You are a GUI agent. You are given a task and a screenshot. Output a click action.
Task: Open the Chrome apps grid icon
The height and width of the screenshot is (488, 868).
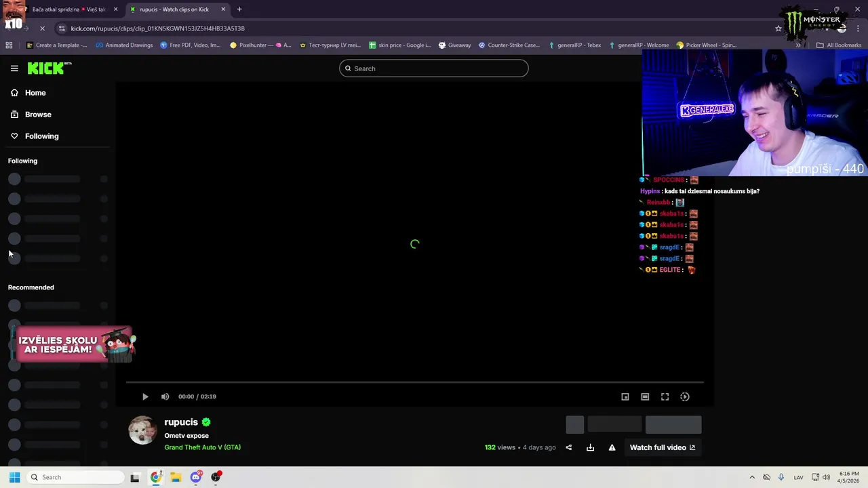point(9,45)
